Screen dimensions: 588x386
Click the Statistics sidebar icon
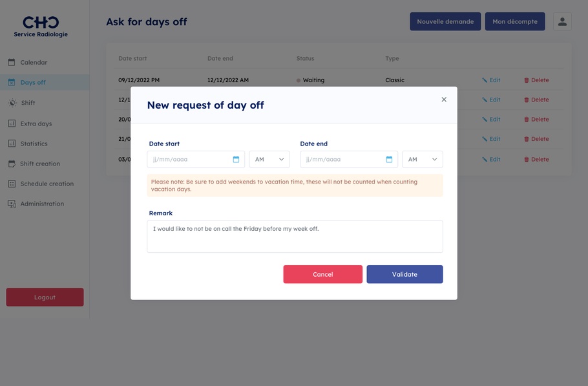12,144
